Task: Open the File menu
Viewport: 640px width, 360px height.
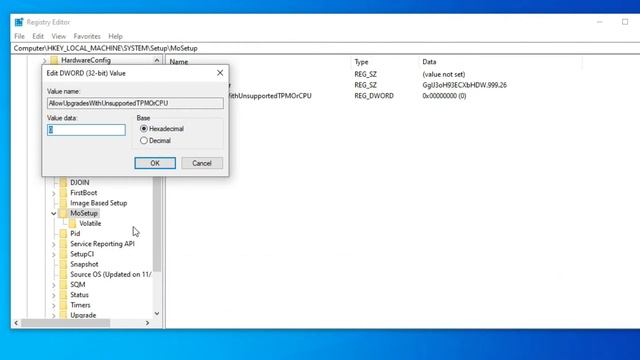Action: [x=19, y=36]
